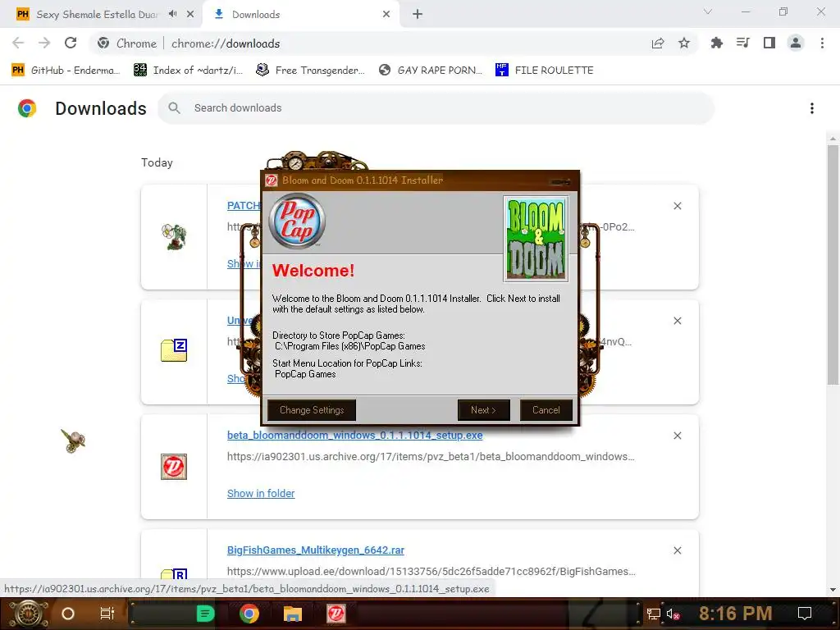840x630 pixels.
Task: Click the PopCap setup file icon
Action: pyautogui.click(x=174, y=466)
